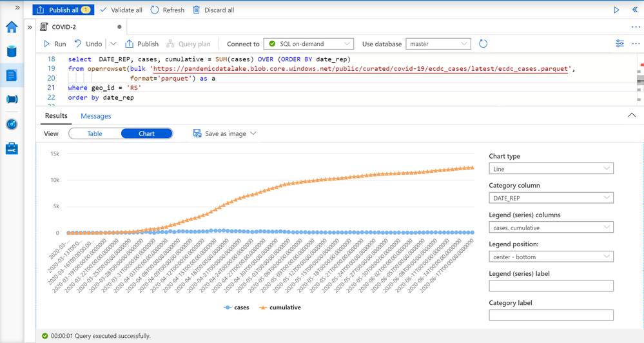
Task: Switch to the Results tab
Action: tap(56, 116)
